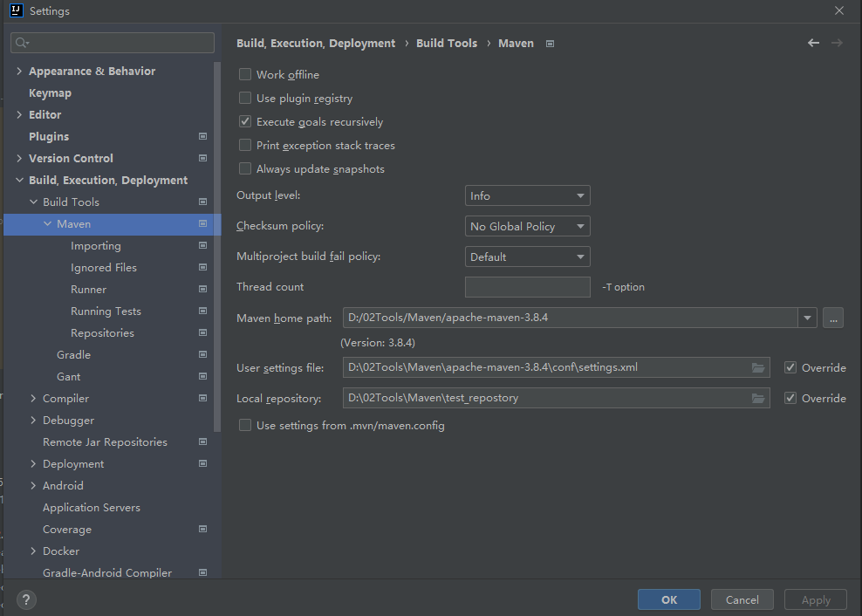Click the OK button
862x616 pixels.
669,599
